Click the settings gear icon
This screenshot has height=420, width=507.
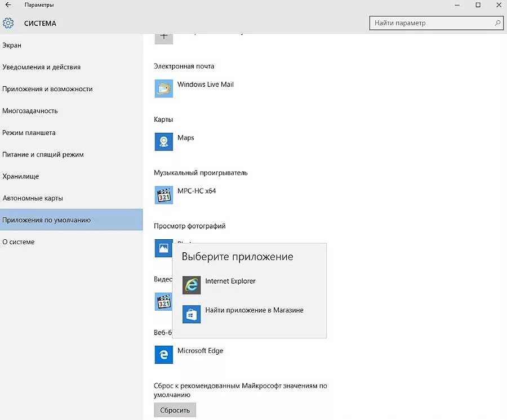(x=8, y=23)
